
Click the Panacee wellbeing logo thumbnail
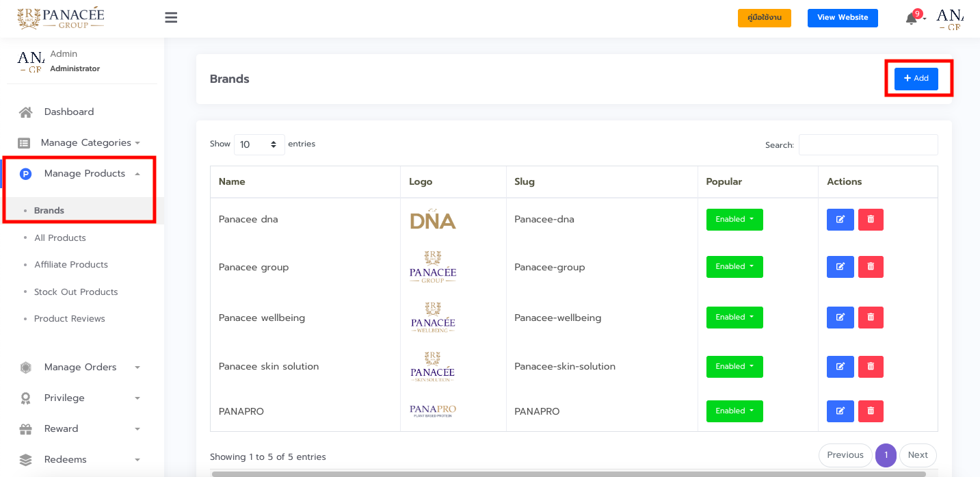pos(433,318)
